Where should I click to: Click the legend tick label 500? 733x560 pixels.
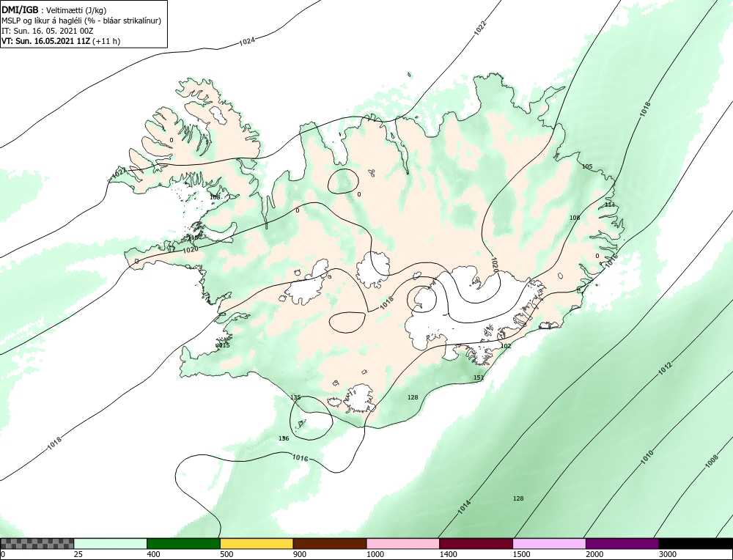tap(226, 554)
